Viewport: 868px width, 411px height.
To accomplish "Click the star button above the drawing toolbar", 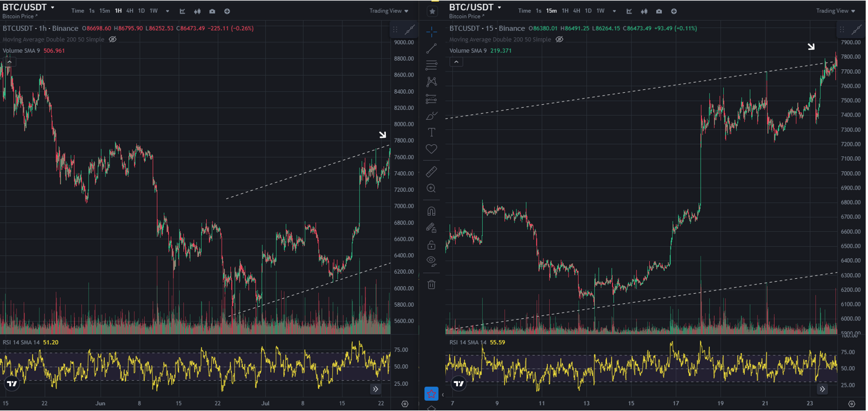I will 432,11.
